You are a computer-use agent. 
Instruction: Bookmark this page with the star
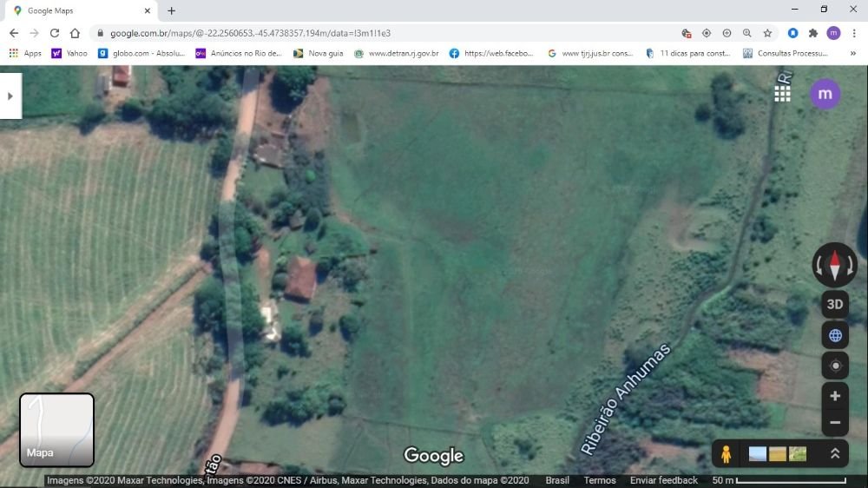pyautogui.click(x=767, y=33)
